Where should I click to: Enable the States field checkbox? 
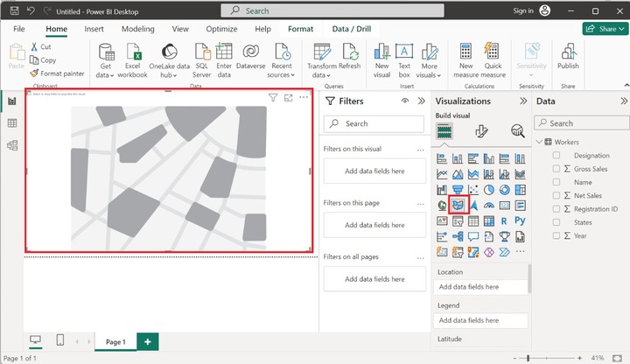556,222
